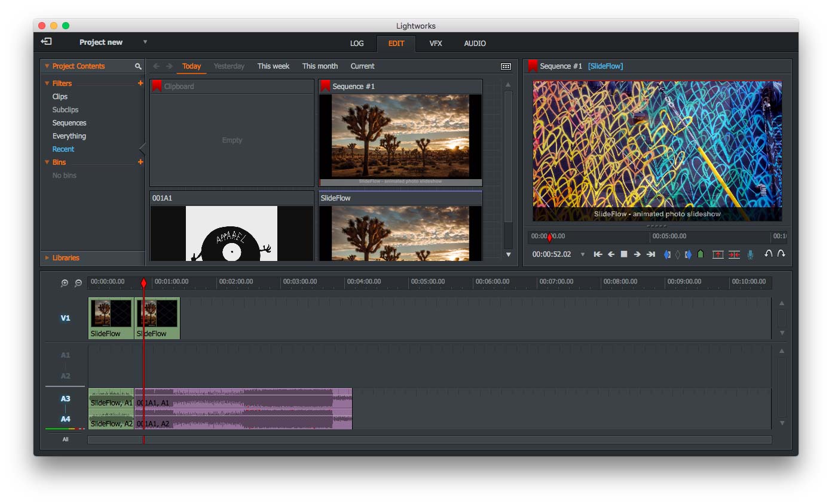Image resolution: width=832 pixels, height=504 pixels.
Task: Select the Recent filter
Action: point(63,149)
